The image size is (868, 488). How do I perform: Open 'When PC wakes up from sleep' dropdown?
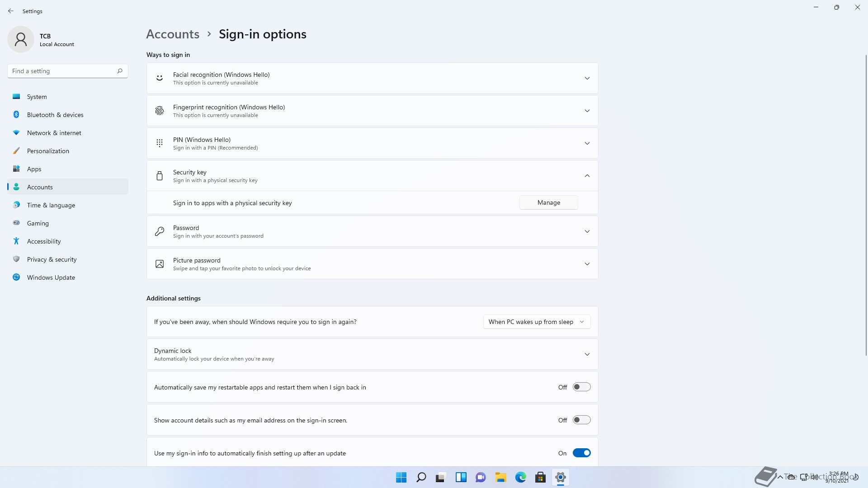(x=537, y=322)
